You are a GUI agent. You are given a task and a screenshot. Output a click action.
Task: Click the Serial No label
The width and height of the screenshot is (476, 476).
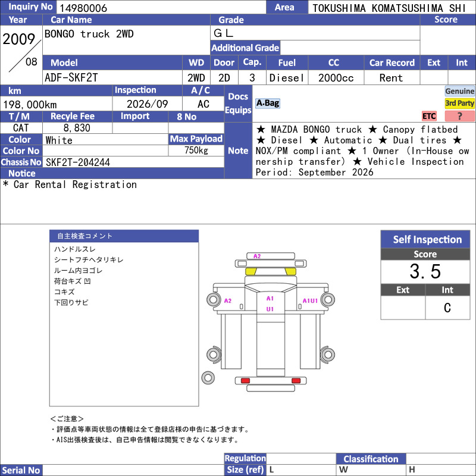pos(21,470)
